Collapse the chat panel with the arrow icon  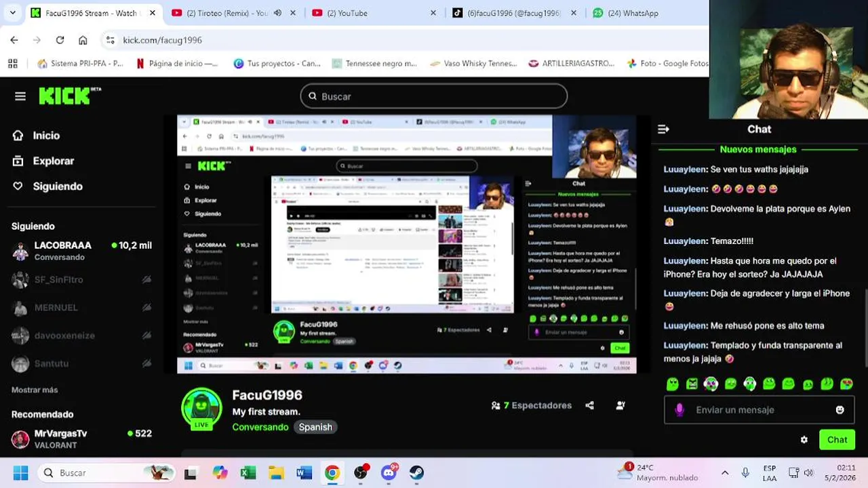(664, 129)
